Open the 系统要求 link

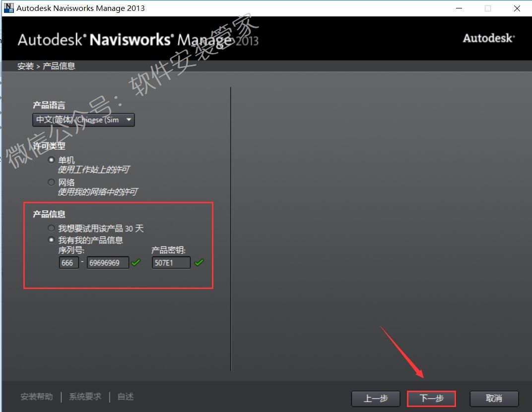tap(85, 397)
